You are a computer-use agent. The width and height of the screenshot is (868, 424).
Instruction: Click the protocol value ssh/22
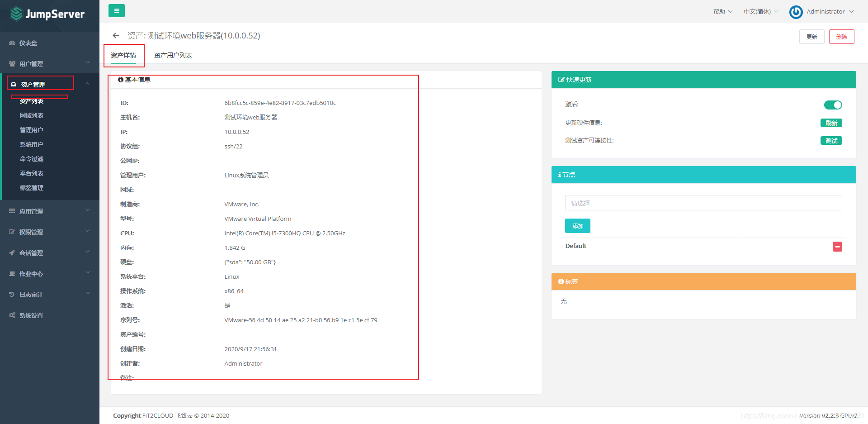point(233,147)
